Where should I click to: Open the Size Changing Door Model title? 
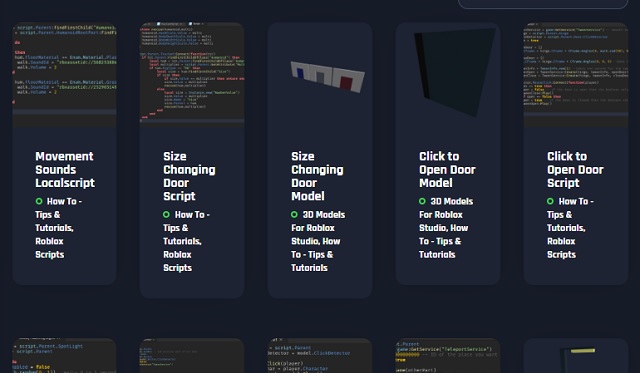(317, 176)
